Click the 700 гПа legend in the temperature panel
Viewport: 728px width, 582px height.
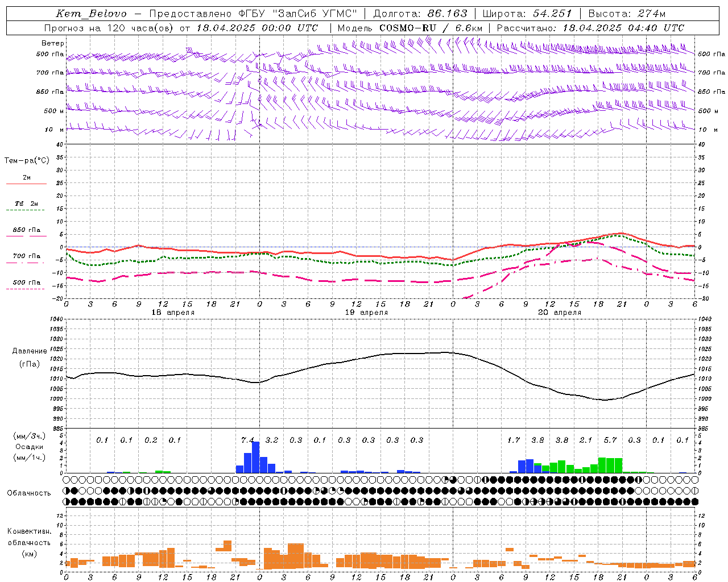(x=27, y=256)
